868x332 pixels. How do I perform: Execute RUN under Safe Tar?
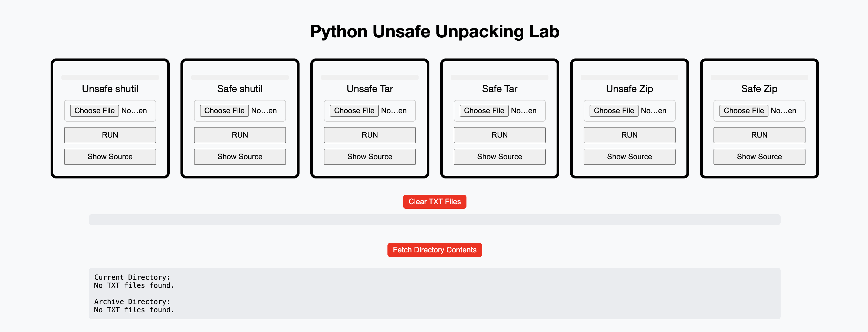coord(499,135)
